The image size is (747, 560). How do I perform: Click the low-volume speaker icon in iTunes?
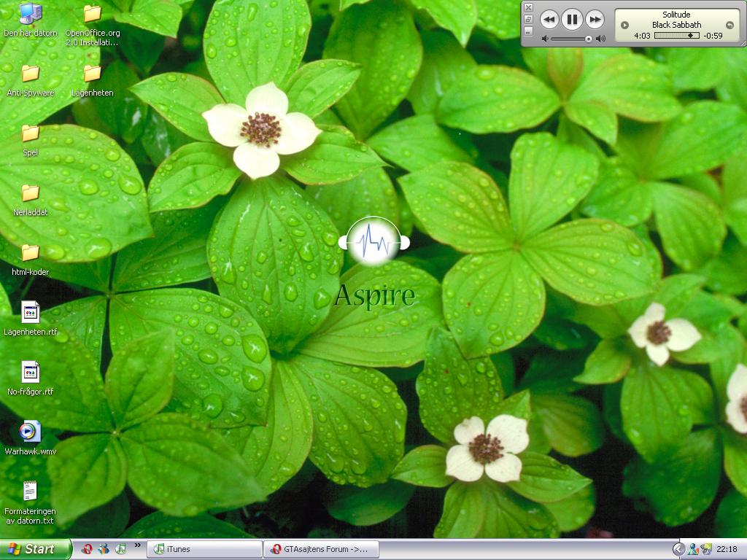(545, 39)
